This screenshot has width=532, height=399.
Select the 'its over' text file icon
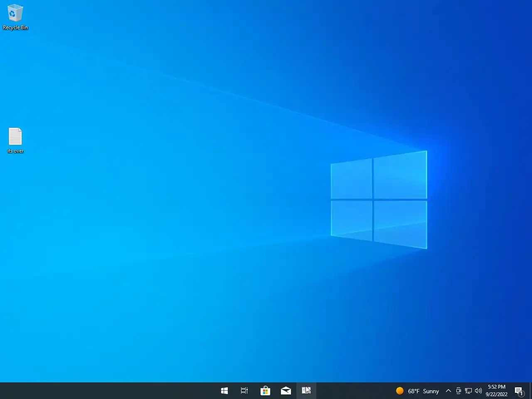pos(15,140)
